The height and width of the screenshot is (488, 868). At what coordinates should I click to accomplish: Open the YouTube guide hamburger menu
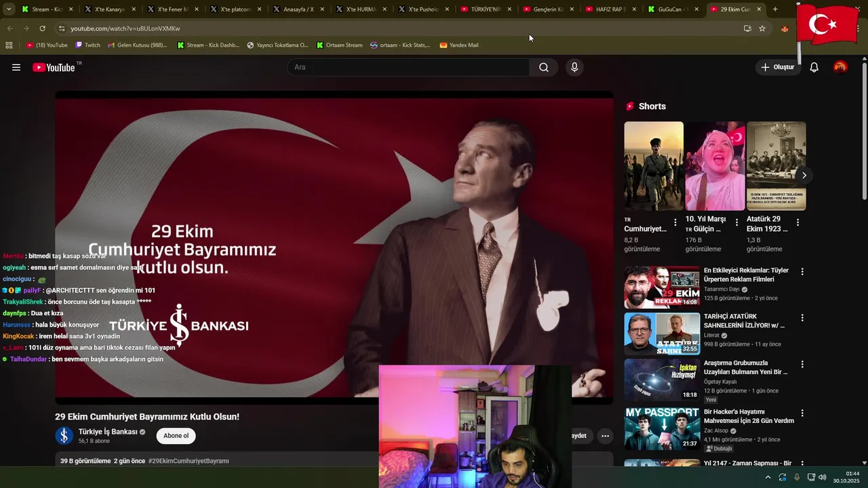[16, 67]
